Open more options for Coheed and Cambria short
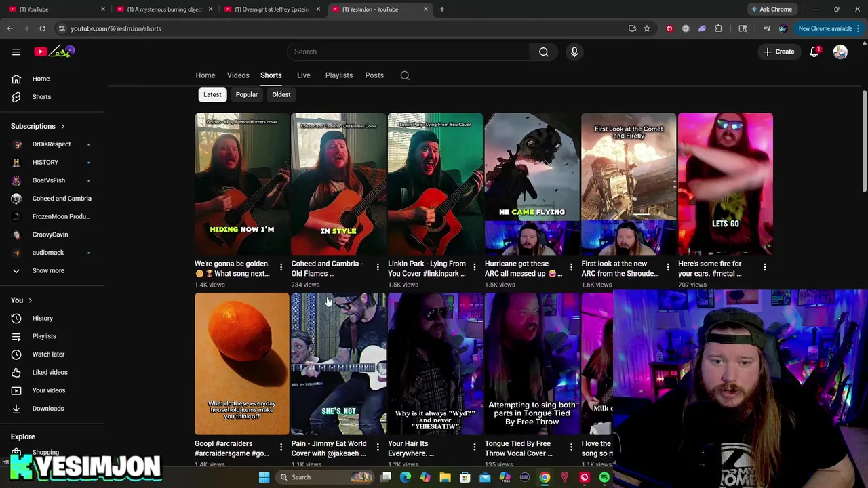868x488 pixels. (x=378, y=267)
